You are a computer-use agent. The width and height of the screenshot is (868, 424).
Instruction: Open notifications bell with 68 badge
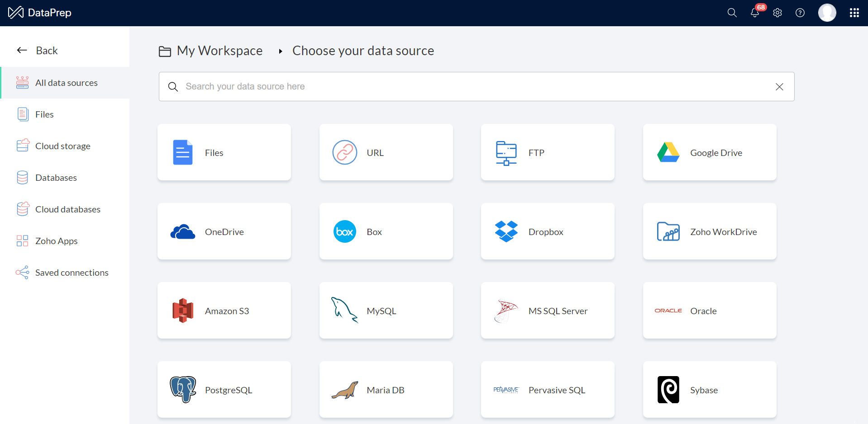pyautogui.click(x=755, y=13)
